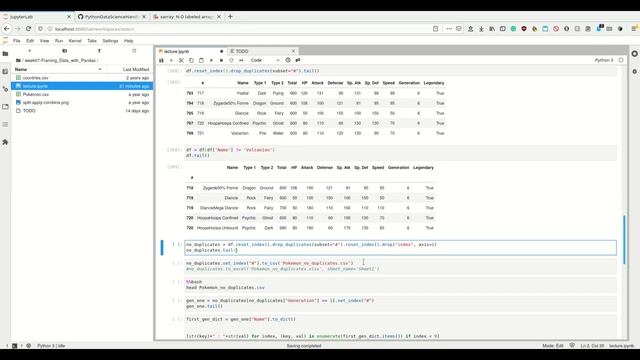Open the Git sidebar tab
Image resolution: width=640 pixels, height=360 pixels.
[5, 89]
